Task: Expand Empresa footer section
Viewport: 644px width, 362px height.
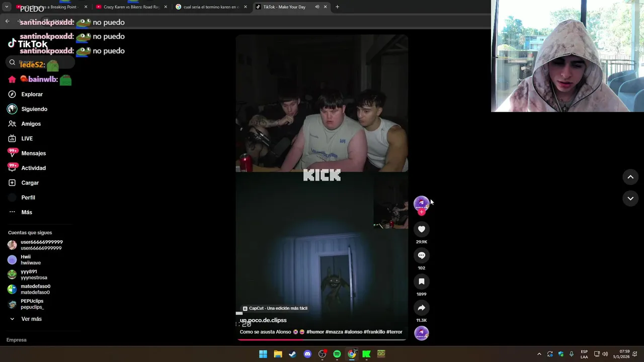Action: [x=17, y=340]
